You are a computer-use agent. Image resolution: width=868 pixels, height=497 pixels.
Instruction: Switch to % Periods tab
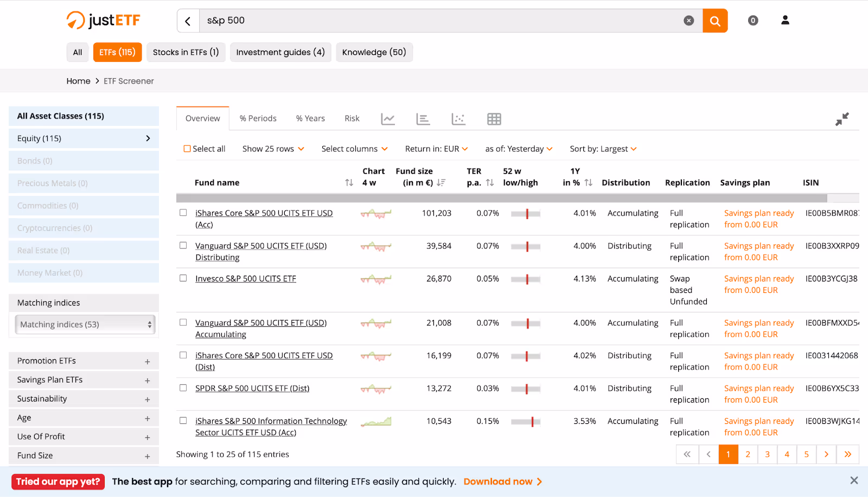point(258,118)
